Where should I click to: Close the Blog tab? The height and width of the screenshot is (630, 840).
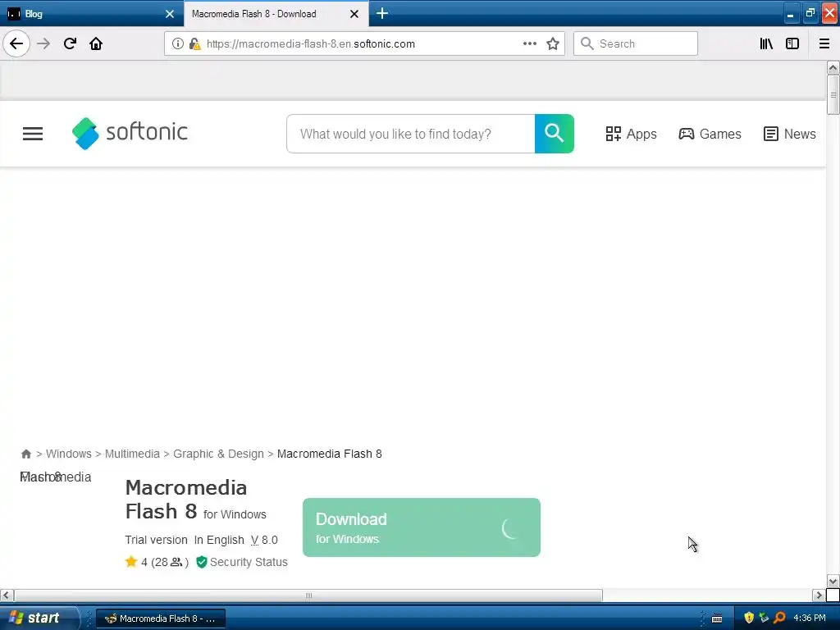pyautogui.click(x=170, y=14)
